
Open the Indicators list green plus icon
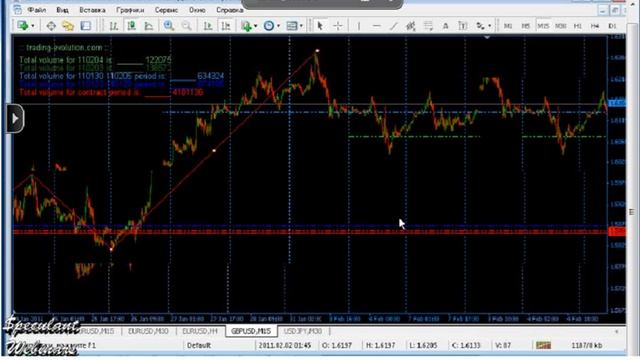pyautogui.click(x=246, y=26)
